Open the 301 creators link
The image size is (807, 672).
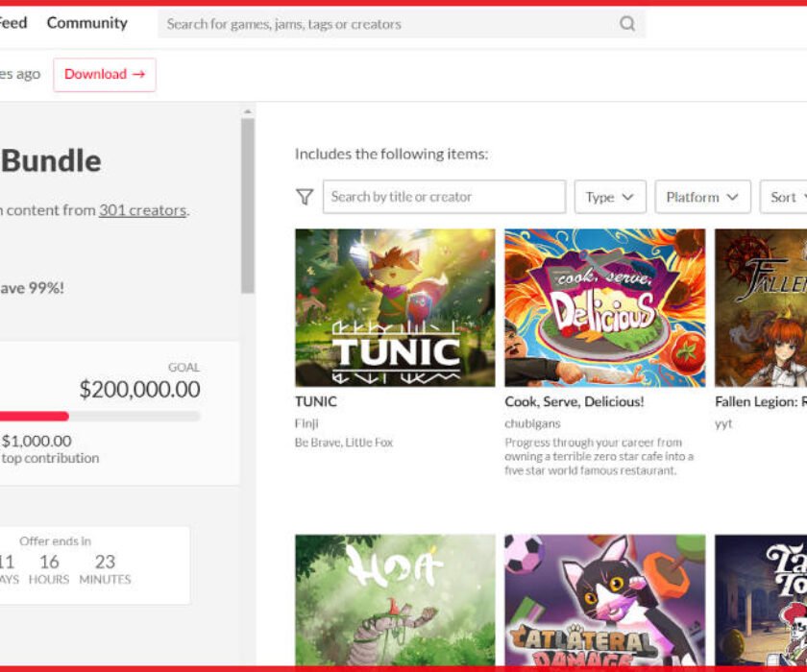(142, 210)
